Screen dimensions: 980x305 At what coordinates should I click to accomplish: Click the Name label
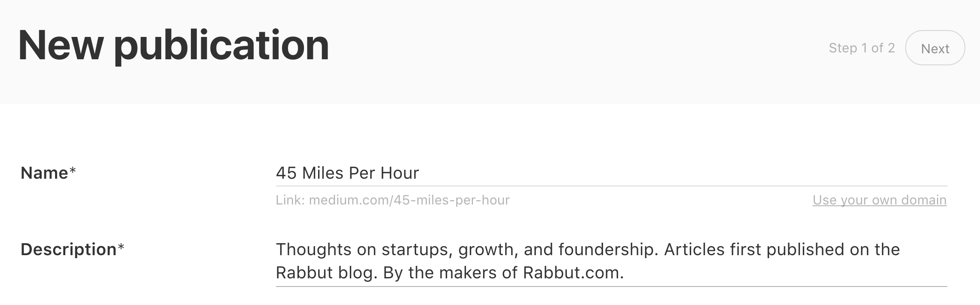[x=44, y=173]
